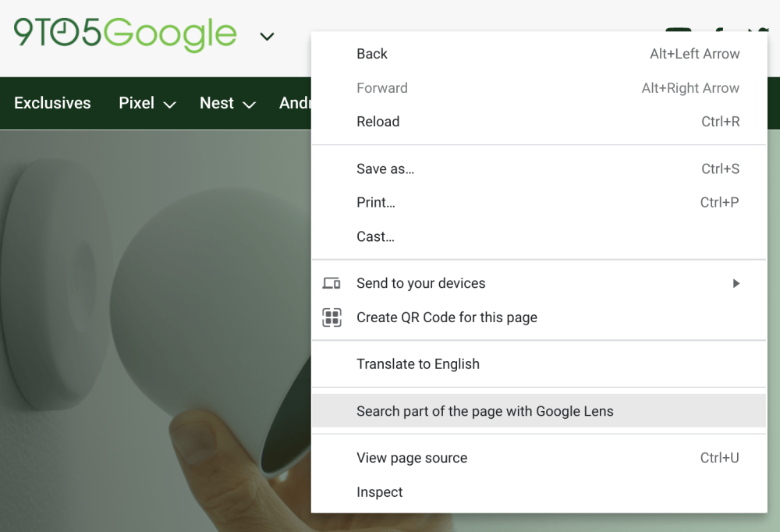Image resolution: width=780 pixels, height=532 pixels.
Task: Open the Send to your devices submenu arrow
Action: point(736,283)
